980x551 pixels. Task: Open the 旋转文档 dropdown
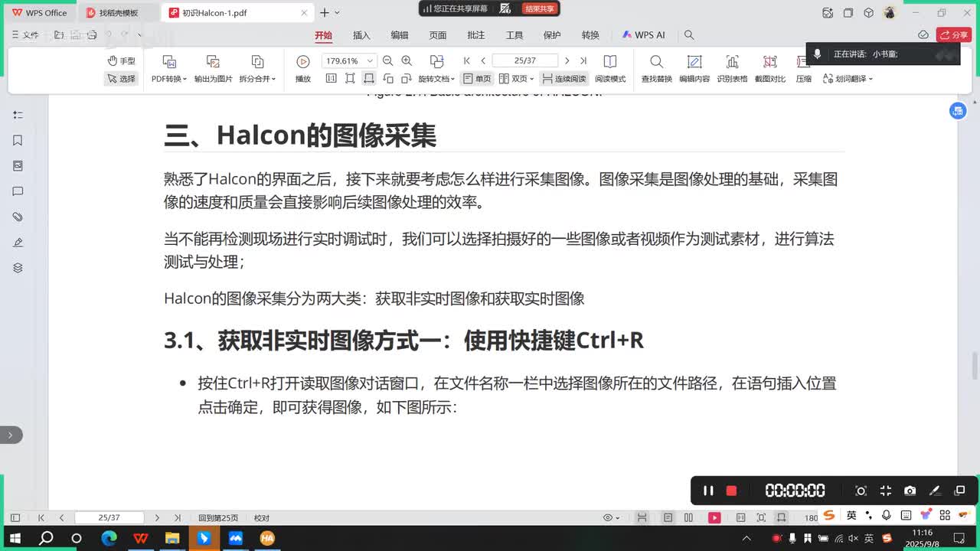point(436,79)
